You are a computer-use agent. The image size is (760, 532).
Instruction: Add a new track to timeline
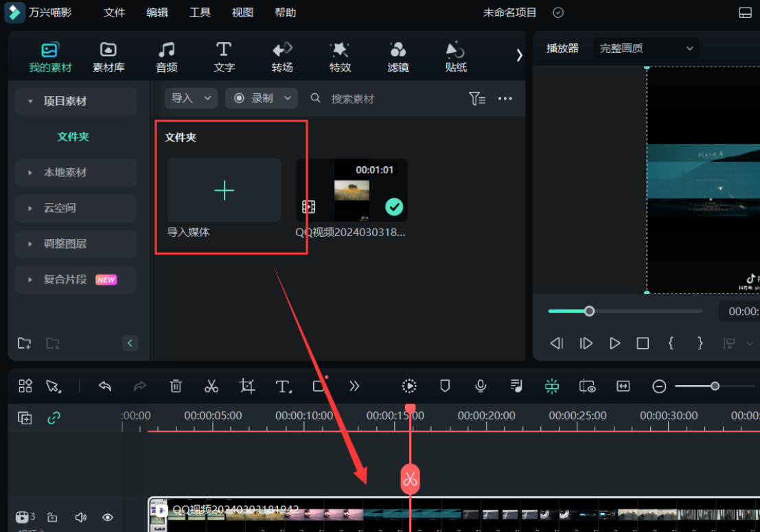25,417
